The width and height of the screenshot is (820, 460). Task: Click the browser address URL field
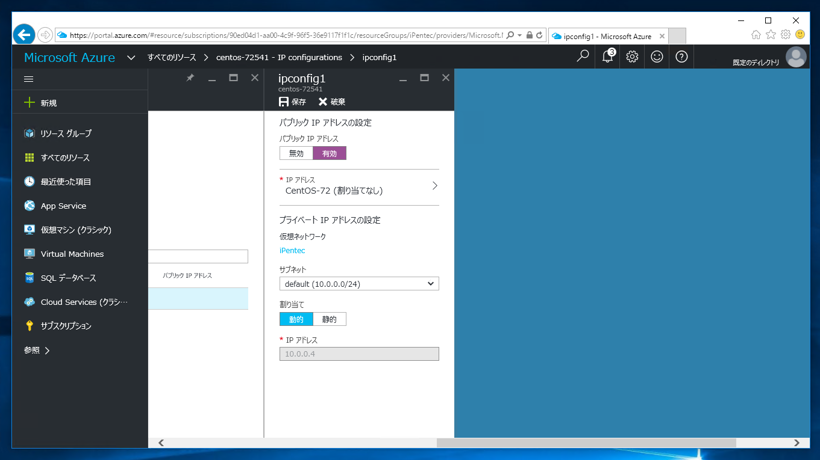(x=286, y=35)
